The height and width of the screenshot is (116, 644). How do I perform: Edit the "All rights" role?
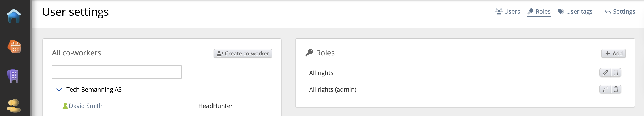click(x=605, y=73)
